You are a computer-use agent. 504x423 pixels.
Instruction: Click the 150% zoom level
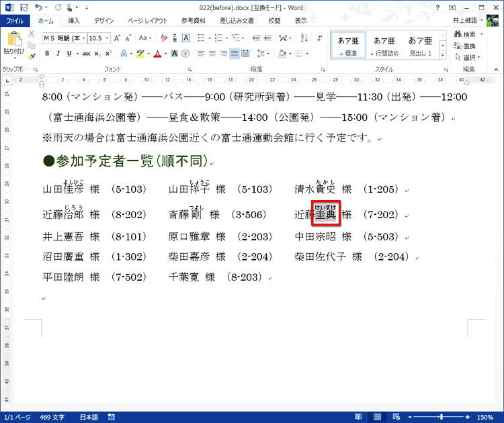tap(485, 417)
